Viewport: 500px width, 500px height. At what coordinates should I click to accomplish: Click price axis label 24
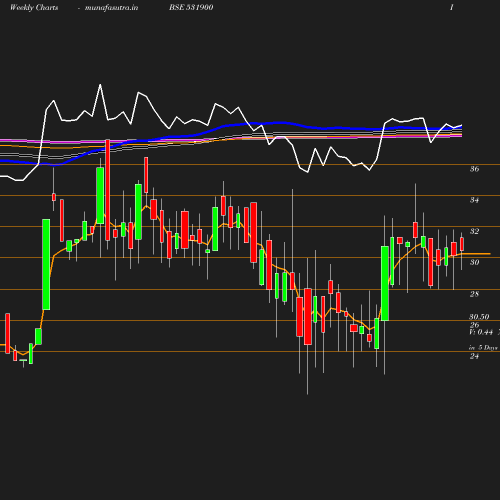point(474,356)
